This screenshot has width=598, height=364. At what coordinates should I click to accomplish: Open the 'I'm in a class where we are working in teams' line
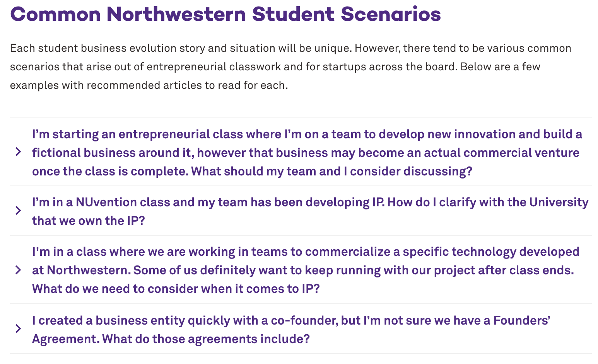(306, 252)
